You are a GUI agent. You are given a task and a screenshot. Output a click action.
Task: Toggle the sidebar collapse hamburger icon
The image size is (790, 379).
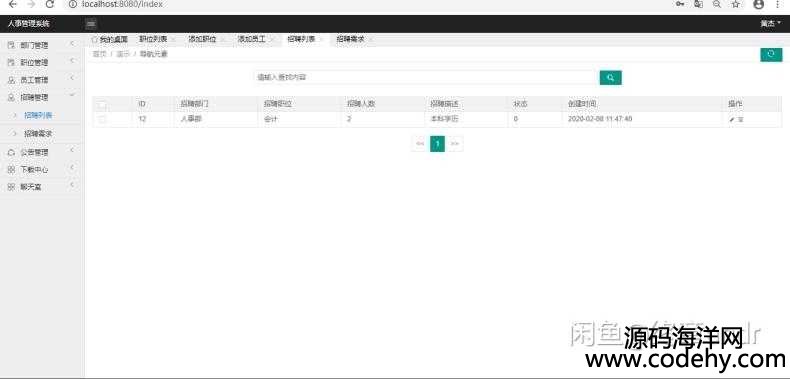click(x=91, y=24)
